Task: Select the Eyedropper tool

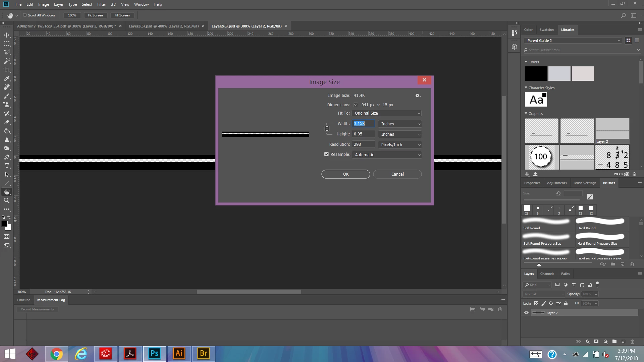Action: click(7, 78)
